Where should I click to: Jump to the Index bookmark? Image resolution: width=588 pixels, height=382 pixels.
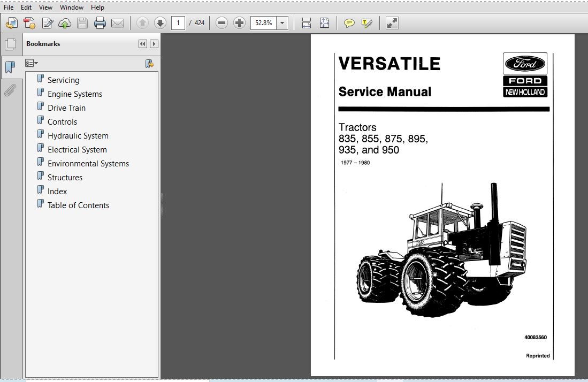tap(57, 191)
